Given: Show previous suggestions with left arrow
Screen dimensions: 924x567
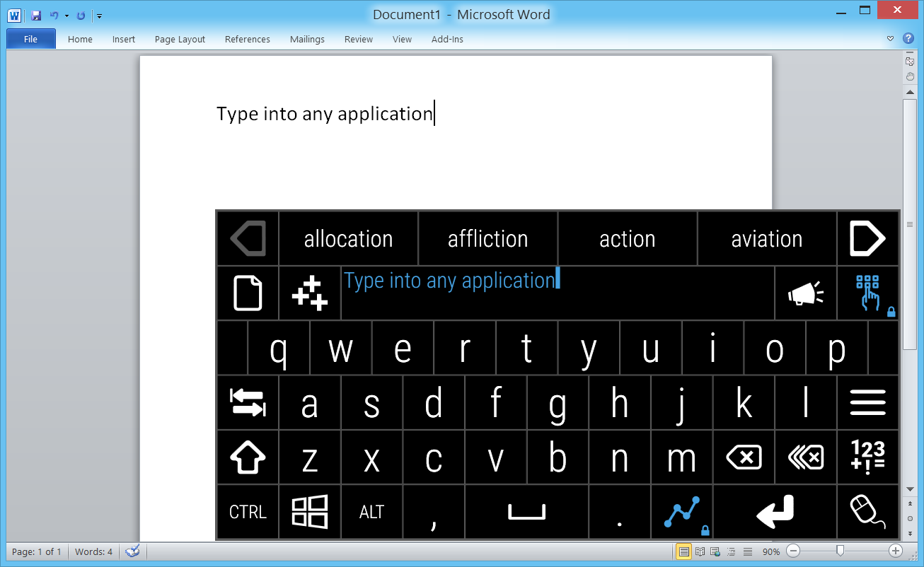Looking at the screenshot, I should (x=248, y=238).
